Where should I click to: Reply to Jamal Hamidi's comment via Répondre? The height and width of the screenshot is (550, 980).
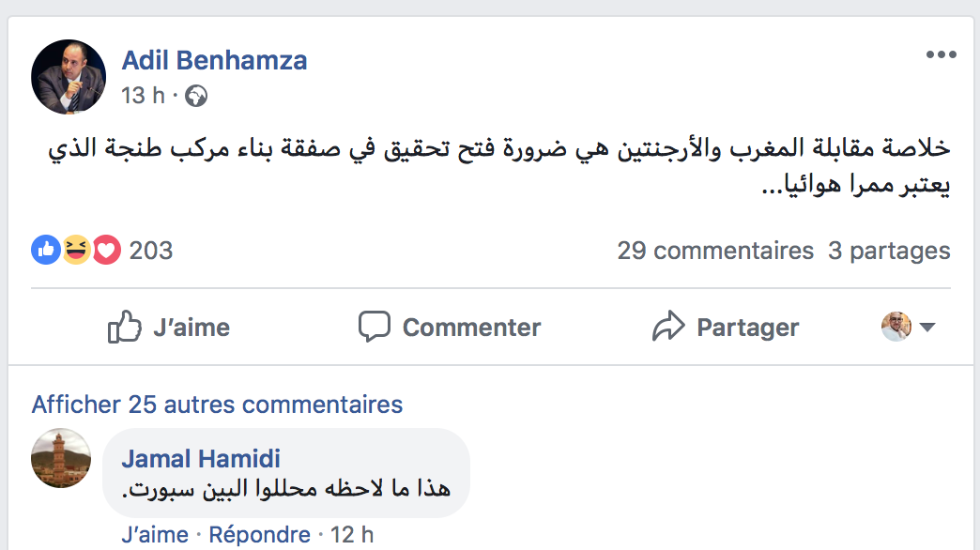(259, 535)
